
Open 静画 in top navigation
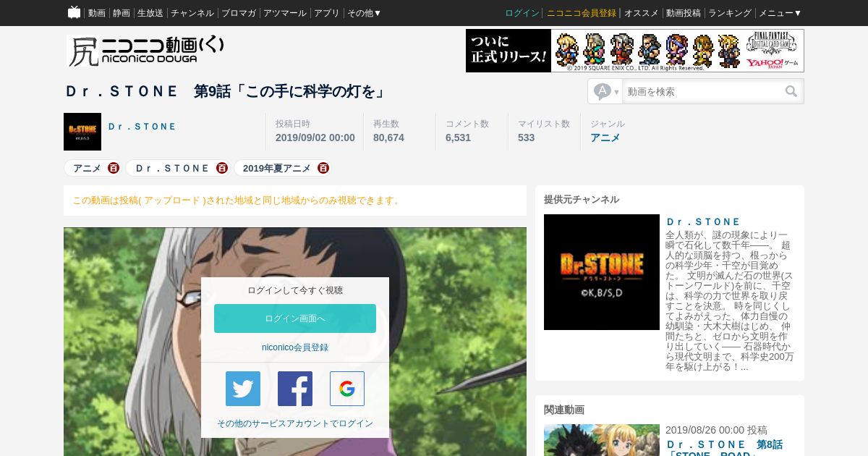[x=122, y=13]
